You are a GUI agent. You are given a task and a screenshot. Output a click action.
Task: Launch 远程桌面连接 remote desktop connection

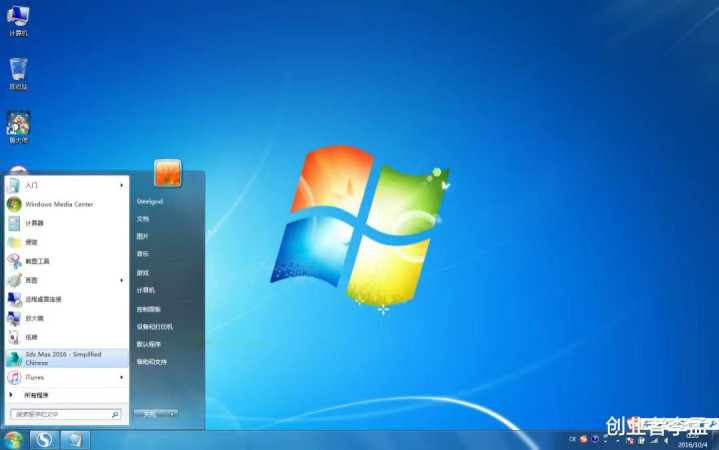(66, 299)
